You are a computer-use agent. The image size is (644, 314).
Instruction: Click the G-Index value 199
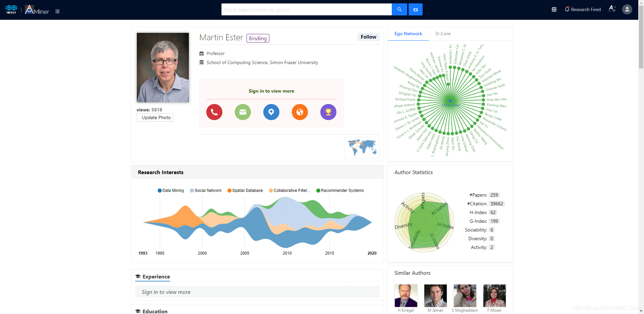[x=494, y=221]
